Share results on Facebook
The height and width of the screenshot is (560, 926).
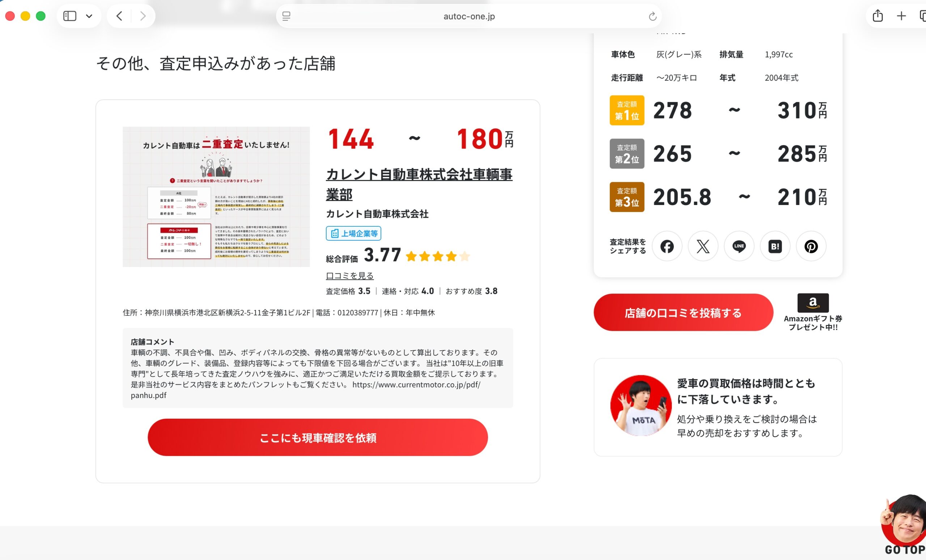[667, 247]
